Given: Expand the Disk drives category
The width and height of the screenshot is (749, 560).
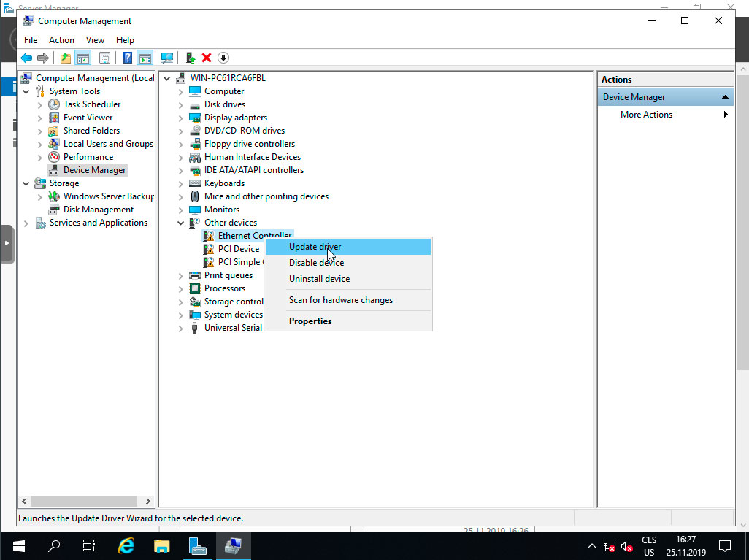Looking at the screenshot, I should point(180,104).
